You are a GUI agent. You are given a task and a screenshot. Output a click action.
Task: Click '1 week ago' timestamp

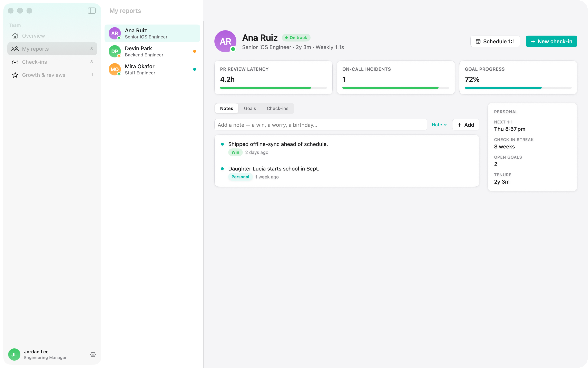[x=267, y=177]
